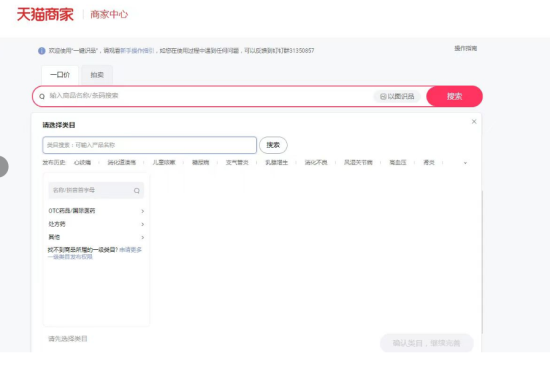The image size is (550, 367).
Task: Expand the OTC药品/国际医药 category
Action: [x=96, y=211]
